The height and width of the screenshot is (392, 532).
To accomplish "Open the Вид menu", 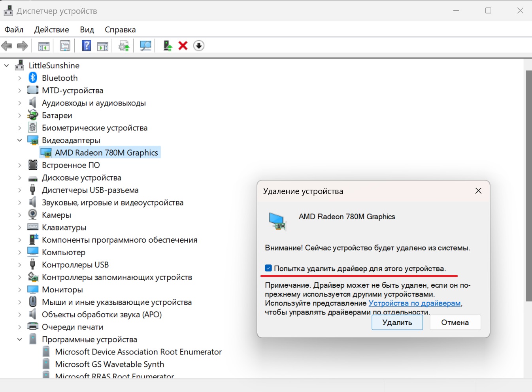I will [87, 30].
